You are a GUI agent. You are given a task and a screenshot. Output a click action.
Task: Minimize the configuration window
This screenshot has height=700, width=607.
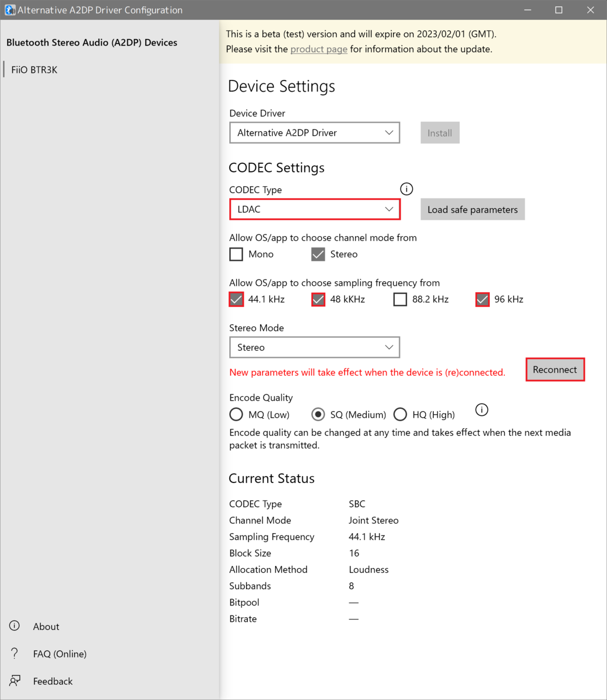coord(527,10)
